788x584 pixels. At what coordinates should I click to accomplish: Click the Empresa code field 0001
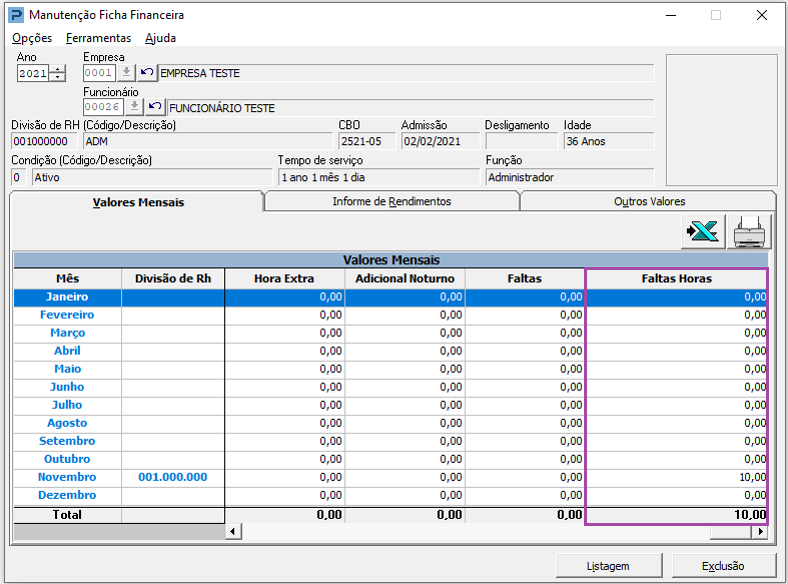pyautogui.click(x=99, y=73)
